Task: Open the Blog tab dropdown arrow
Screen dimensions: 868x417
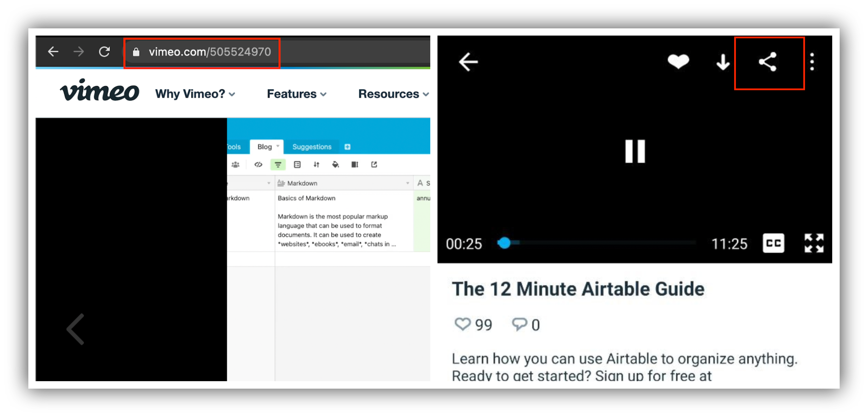Action: point(278,146)
